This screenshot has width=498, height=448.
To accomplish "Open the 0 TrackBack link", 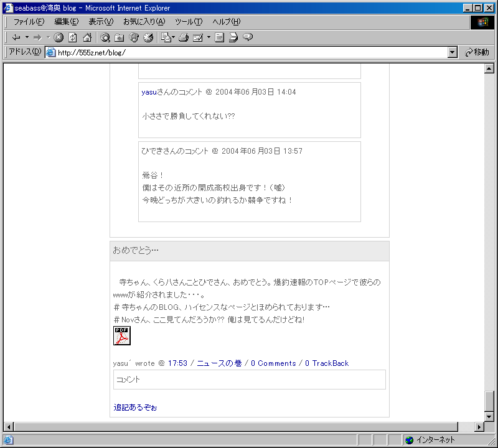I will pyautogui.click(x=327, y=363).
